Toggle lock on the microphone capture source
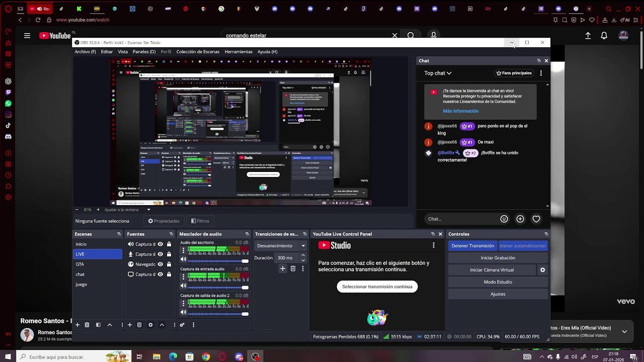Screen dimensions: 644x362 point(169,254)
